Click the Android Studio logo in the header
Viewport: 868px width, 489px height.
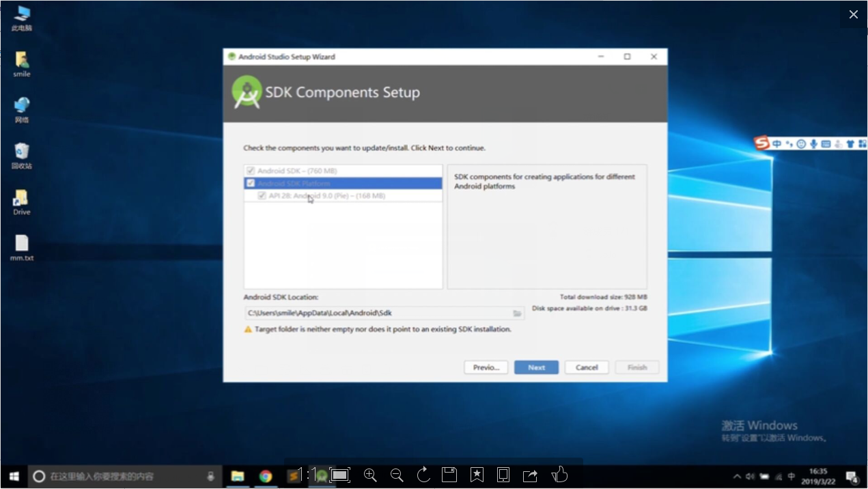(x=247, y=92)
